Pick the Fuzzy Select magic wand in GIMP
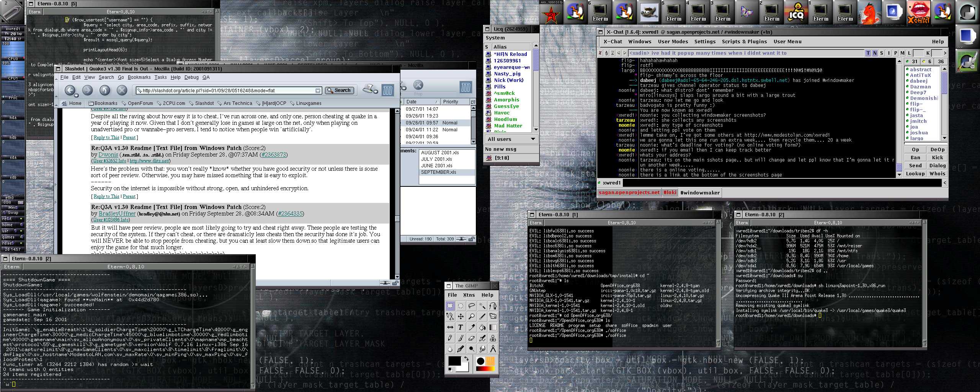Image resolution: width=980 pixels, height=392 pixels. tap(482, 305)
